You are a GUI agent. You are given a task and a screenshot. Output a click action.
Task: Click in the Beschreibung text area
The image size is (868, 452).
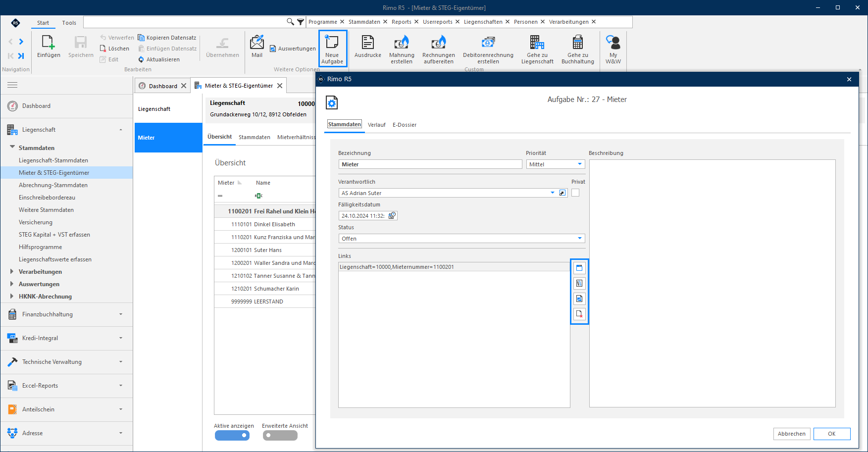pyautogui.click(x=712, y=283)
